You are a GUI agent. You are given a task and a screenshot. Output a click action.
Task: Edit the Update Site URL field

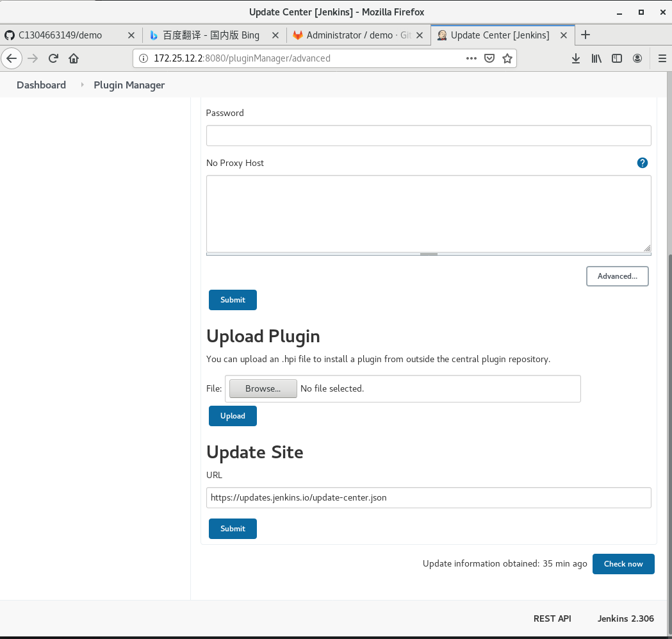[x=429, y=497]
